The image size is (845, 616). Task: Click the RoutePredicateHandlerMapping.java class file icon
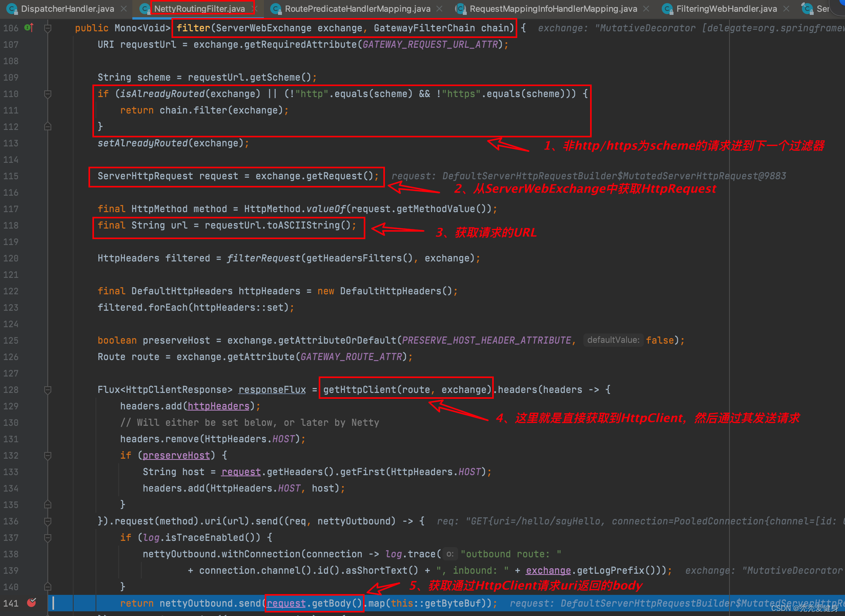(x=276, y=9)
